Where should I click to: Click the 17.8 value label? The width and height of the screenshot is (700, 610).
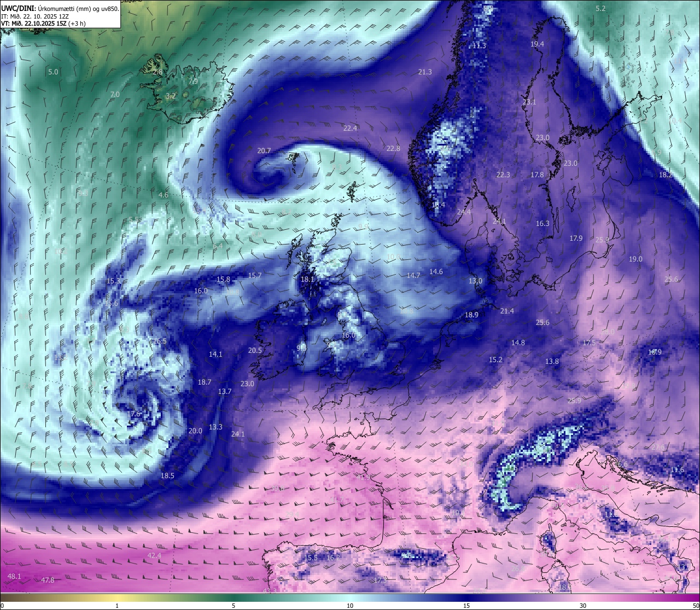(537, 175)
